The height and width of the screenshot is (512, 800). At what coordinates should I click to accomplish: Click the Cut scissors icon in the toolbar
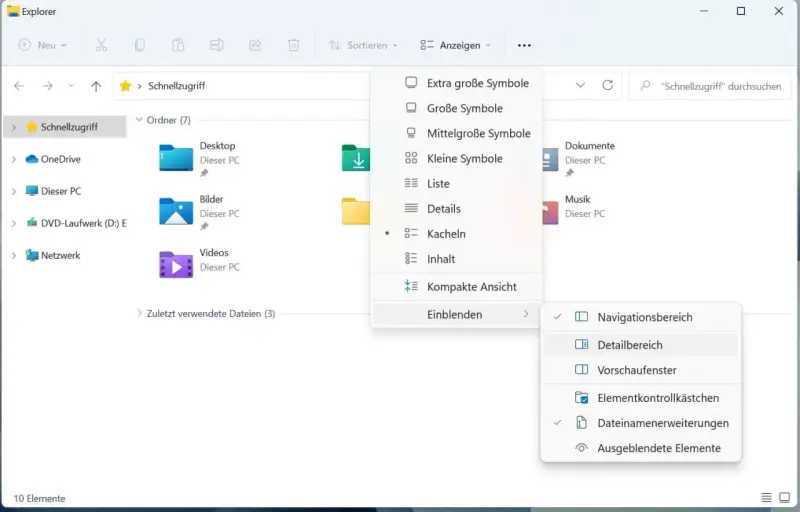[x=102, y=45]
